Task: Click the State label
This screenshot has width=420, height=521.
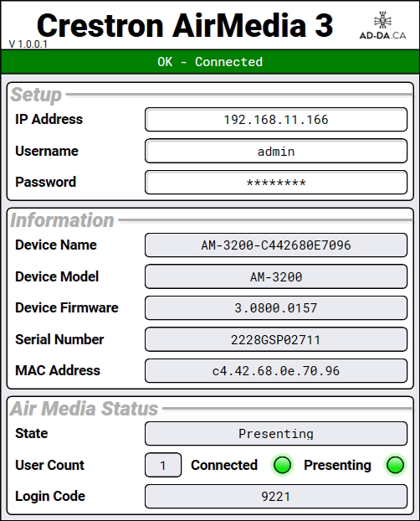Action: point(32,433)
